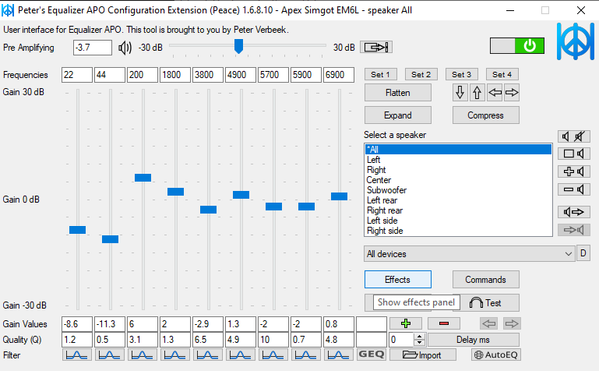Select Set 3 preset button
The height and width of the screenshot is (371, 599).
coord(461,75)
